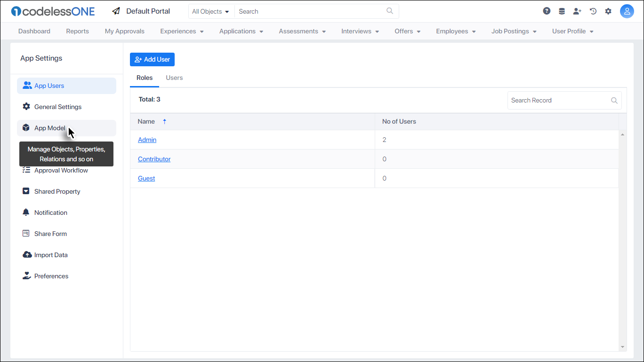The image size is (644, 362).
Task: Open the help icon in the top bar
Action: point(547,10)
